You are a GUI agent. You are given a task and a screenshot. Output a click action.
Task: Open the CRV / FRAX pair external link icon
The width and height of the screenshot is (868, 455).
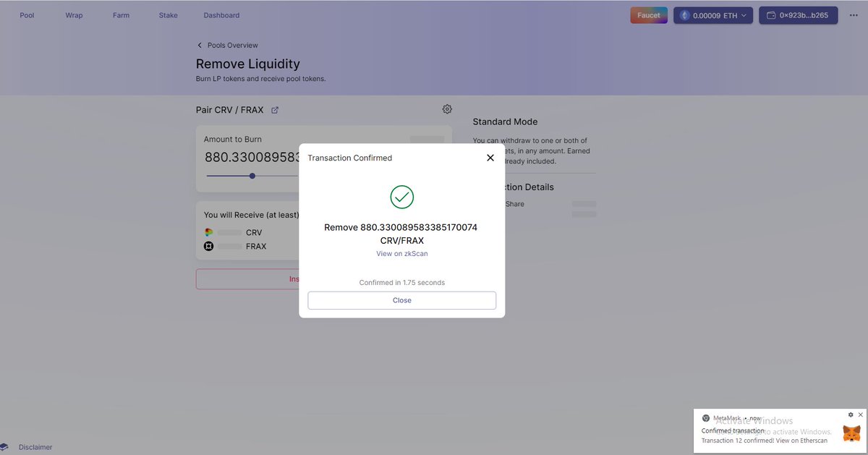point(275,110)
